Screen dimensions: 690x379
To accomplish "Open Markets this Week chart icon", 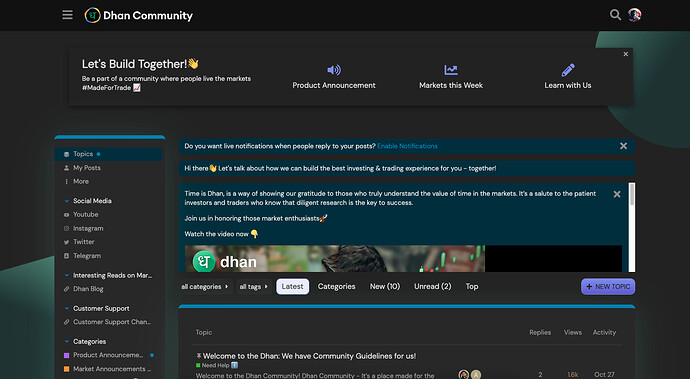I will tap(451, 70).
